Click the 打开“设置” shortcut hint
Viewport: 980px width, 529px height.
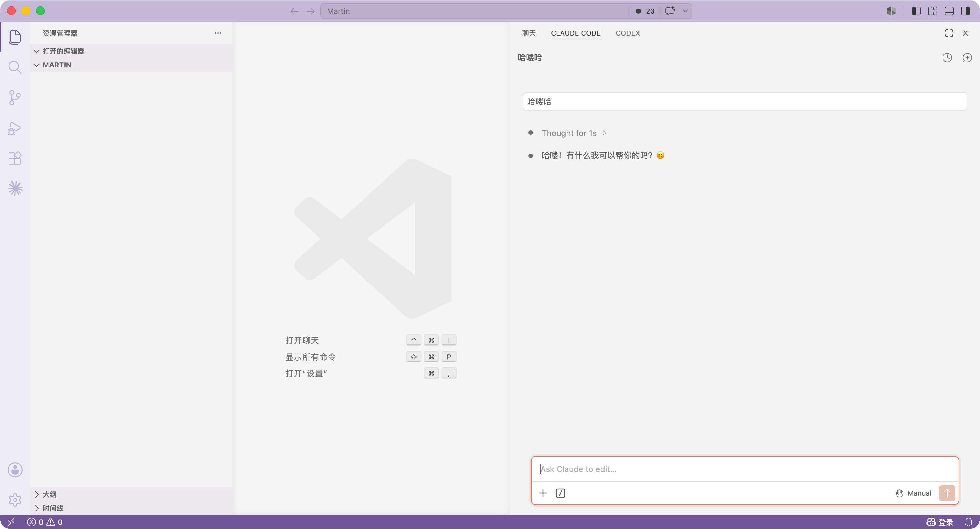(x=306, y=373)
